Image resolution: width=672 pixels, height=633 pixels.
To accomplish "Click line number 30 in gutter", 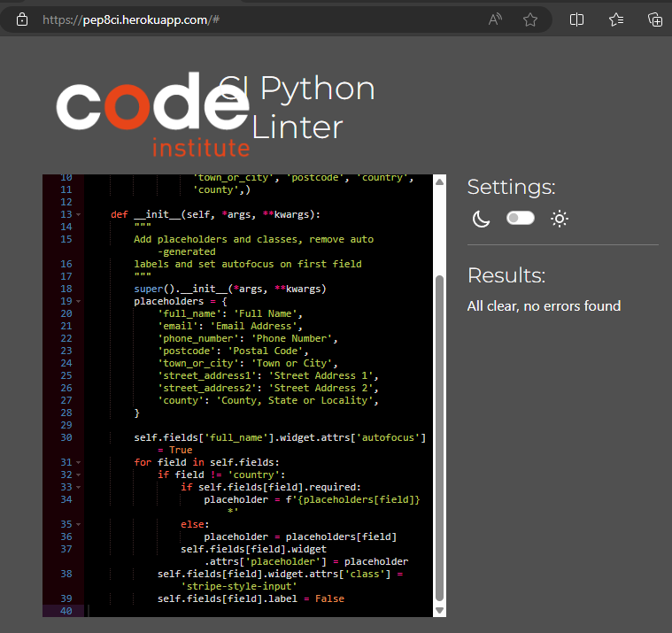I will coord(66,437).
